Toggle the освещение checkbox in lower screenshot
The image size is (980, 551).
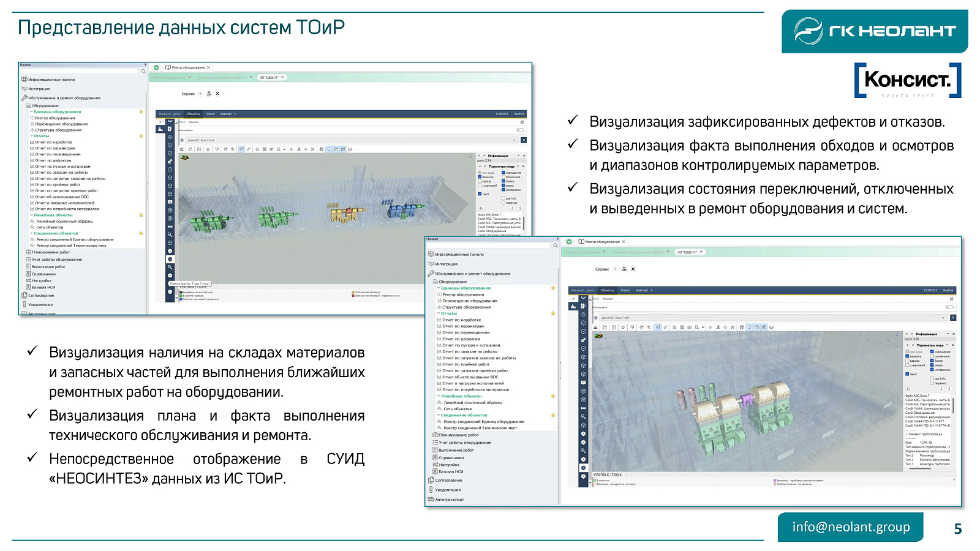point(932,352)
